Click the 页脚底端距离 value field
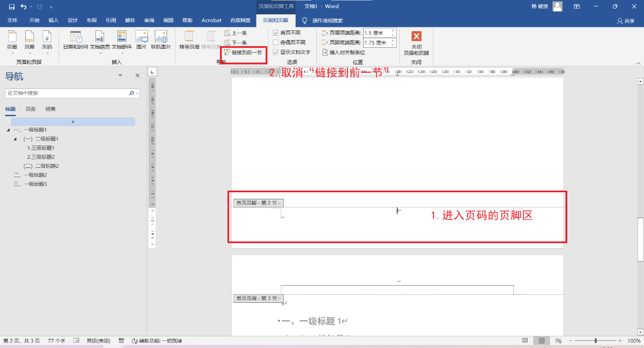644x348 pixels. pyautogui.click(x=376, y=43)
